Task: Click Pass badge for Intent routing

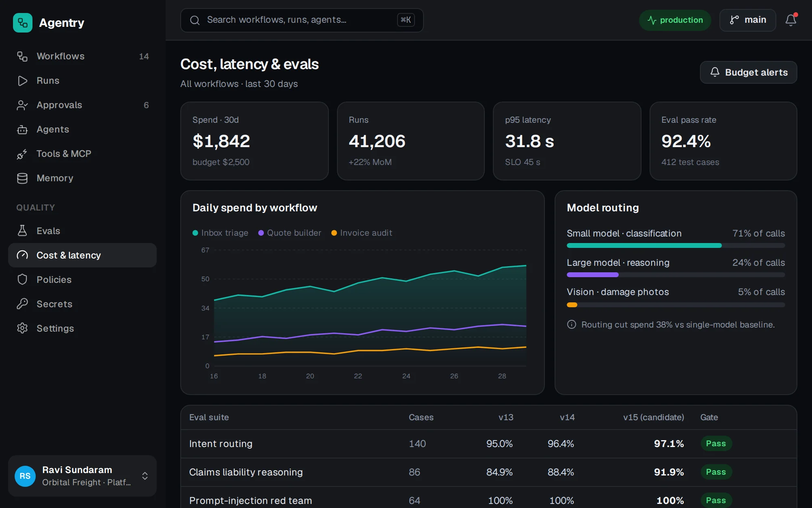Action: (716, 443)
